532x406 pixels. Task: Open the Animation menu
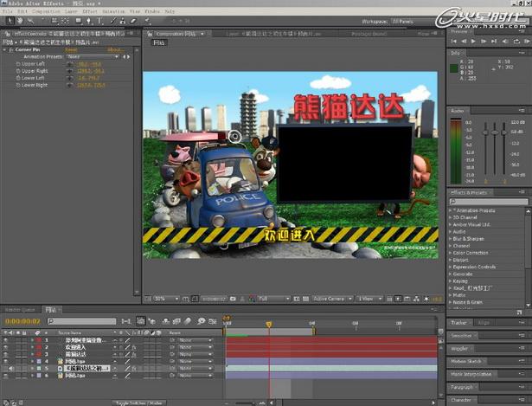click(113, 11)
